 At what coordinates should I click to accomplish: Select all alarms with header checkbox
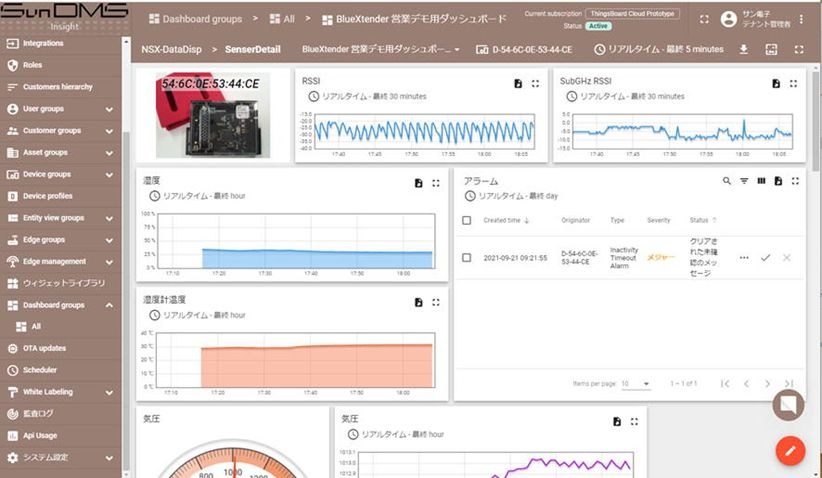467,220
